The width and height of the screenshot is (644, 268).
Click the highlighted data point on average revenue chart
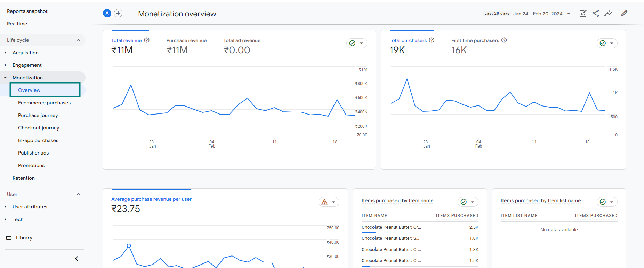click(129, 246)
